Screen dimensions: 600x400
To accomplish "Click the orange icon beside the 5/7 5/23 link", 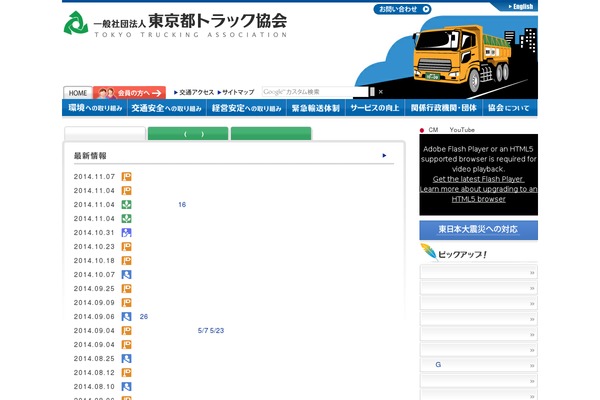I will 126,330.
